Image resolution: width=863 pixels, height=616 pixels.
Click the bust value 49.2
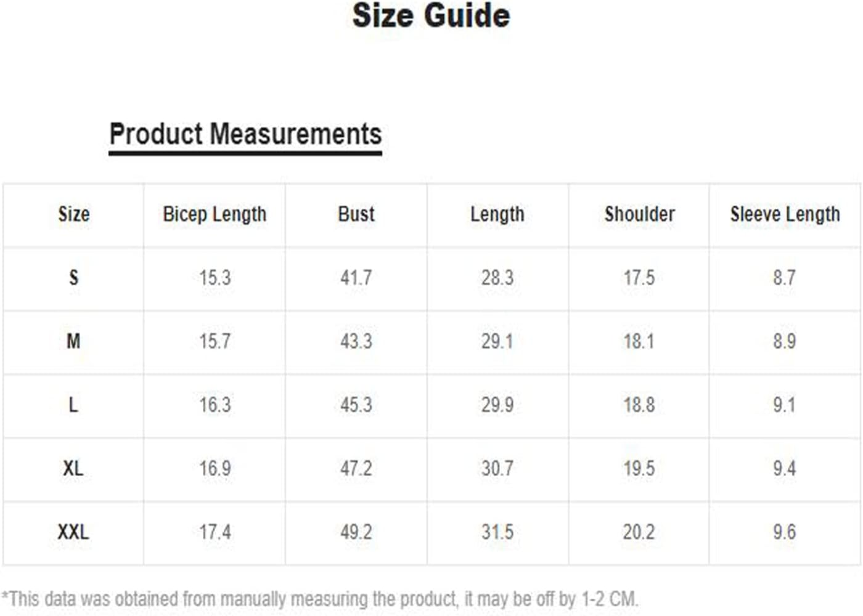(356, 532)
